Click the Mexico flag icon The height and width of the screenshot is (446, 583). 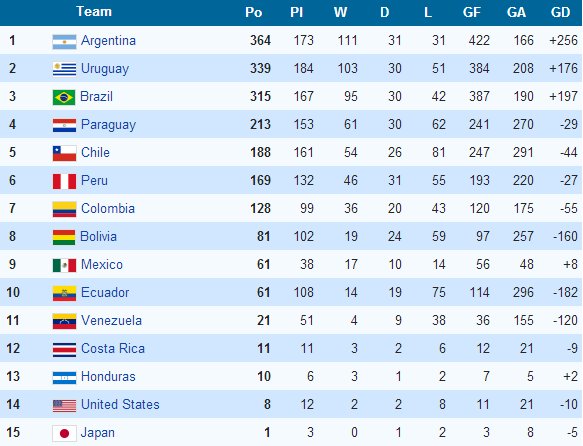pos(64,265)
